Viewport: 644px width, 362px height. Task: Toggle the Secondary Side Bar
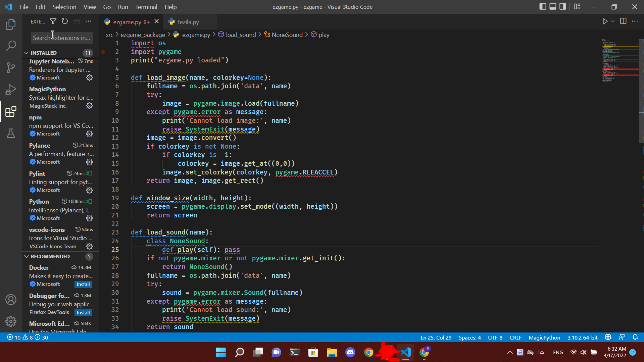563,7
